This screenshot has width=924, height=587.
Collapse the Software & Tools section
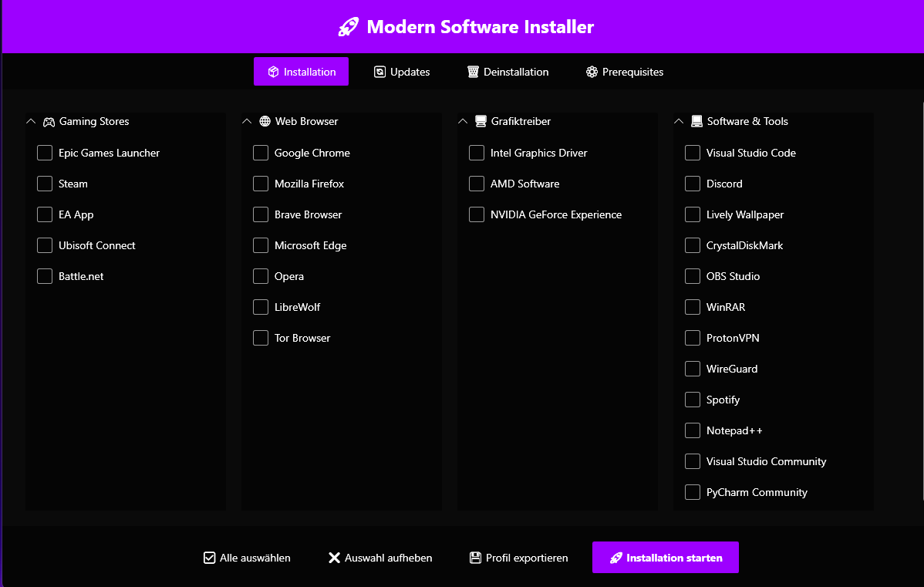pos(679,121)
